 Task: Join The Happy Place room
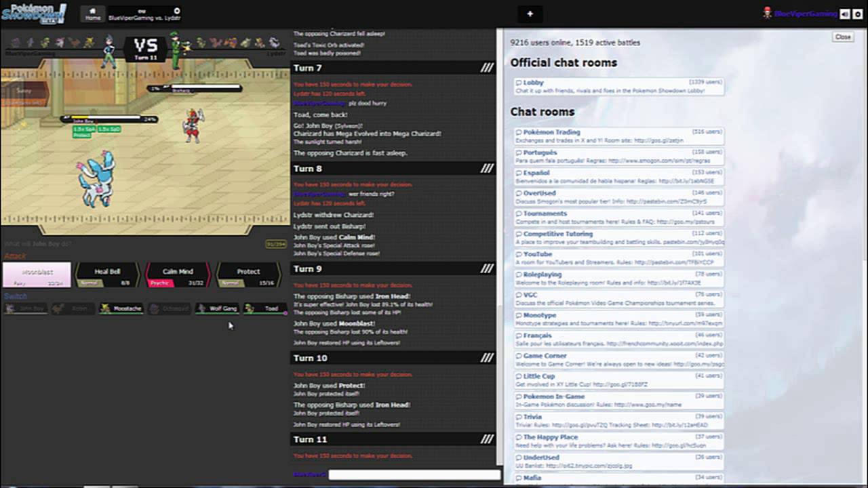(618, 441)
